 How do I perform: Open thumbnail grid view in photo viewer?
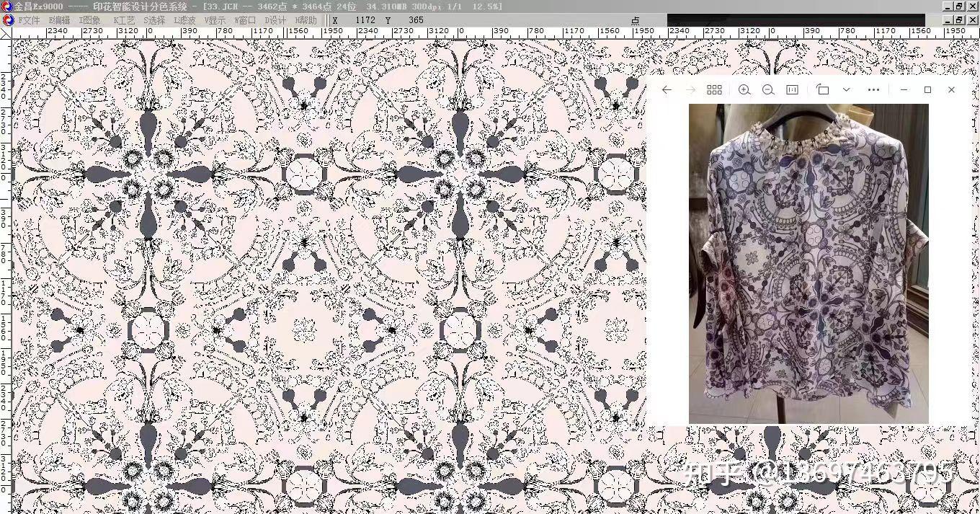coord(714,89)
